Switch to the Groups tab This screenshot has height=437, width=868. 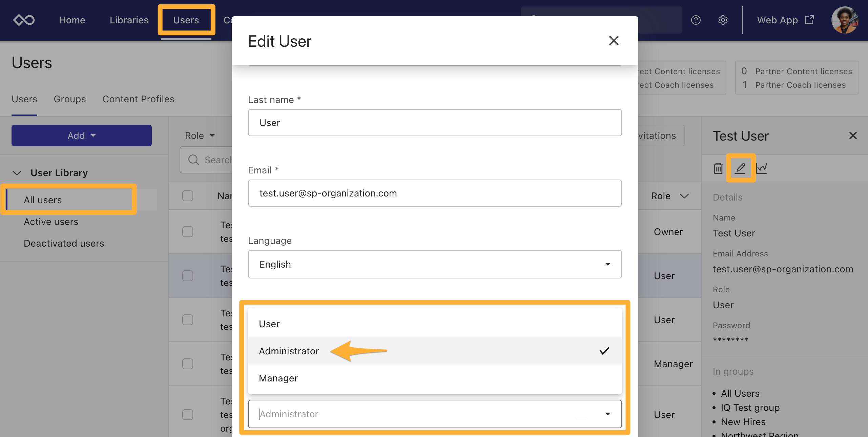pos(70,99)
